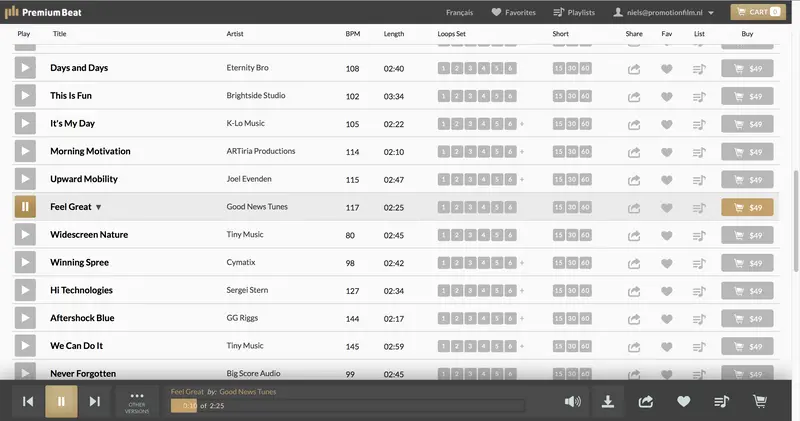800x421 pixels.
Task: Open Playlists in the top menu
Action: (x=574, y=12)
